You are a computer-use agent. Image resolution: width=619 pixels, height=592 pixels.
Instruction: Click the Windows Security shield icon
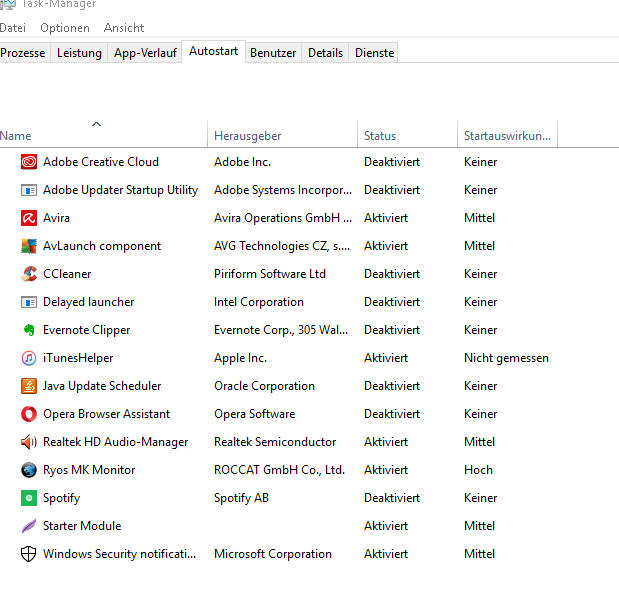[x=28, y=554]
